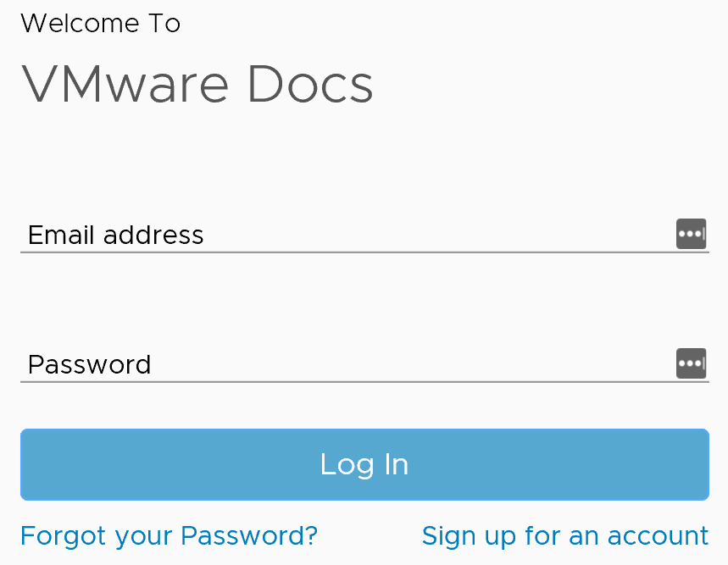728x565 pixels.
Task: Follow the Sign up for an account link
Action: [565, 536]
